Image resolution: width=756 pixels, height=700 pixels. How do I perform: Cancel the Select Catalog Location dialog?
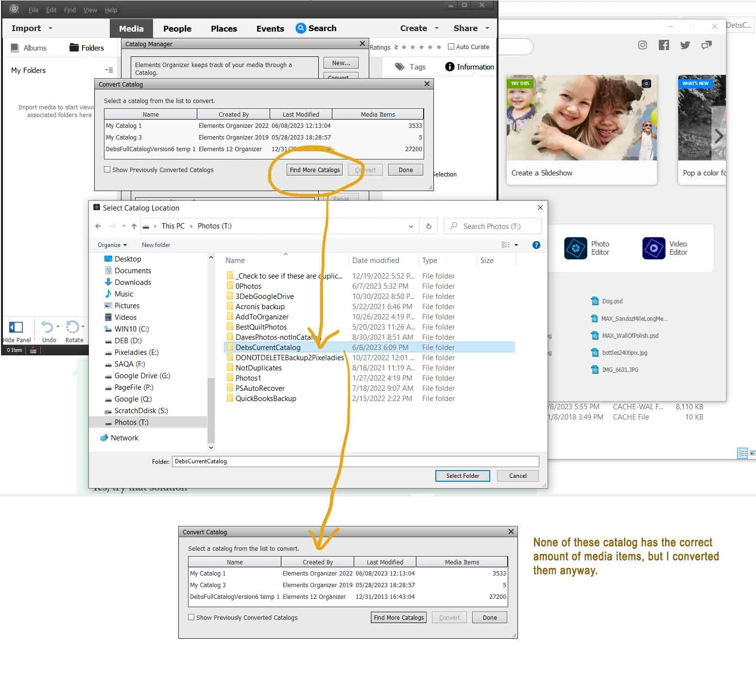518,476
